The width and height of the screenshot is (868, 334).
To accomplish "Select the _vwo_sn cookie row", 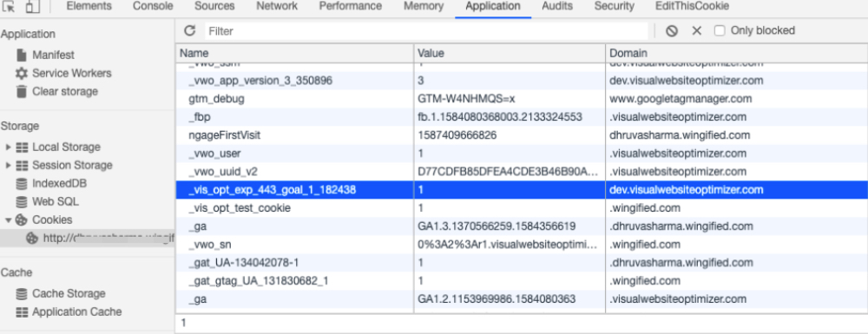I will 522,245.
